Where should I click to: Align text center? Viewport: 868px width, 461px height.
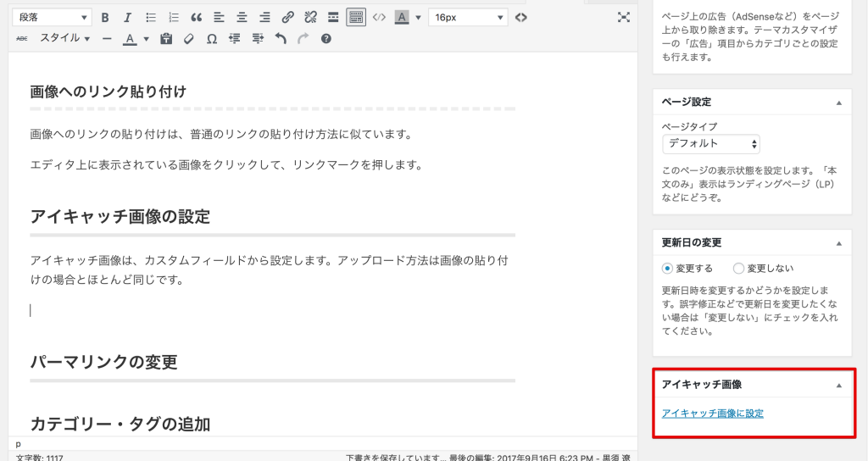click(242, 18)
